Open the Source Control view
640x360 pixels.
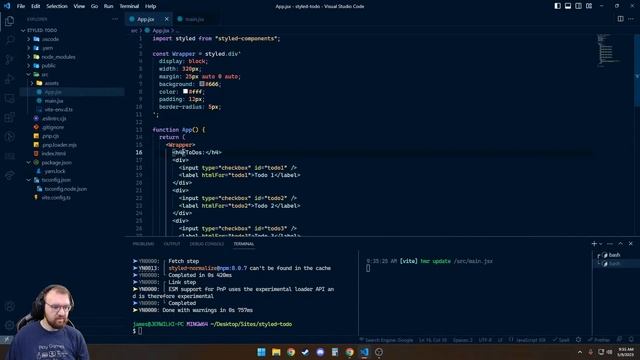[9, 60]
